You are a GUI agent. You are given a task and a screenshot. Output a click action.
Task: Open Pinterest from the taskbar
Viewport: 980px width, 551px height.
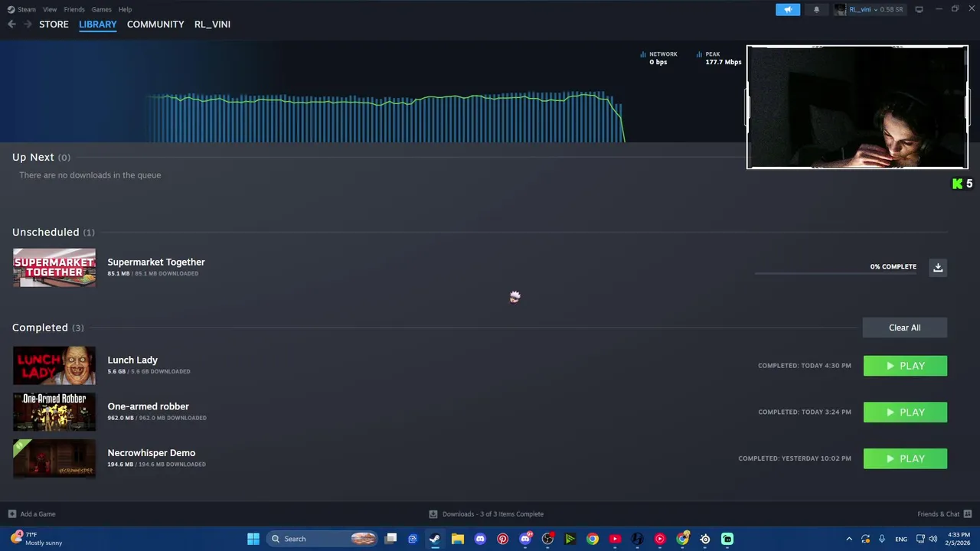point(502,539)
